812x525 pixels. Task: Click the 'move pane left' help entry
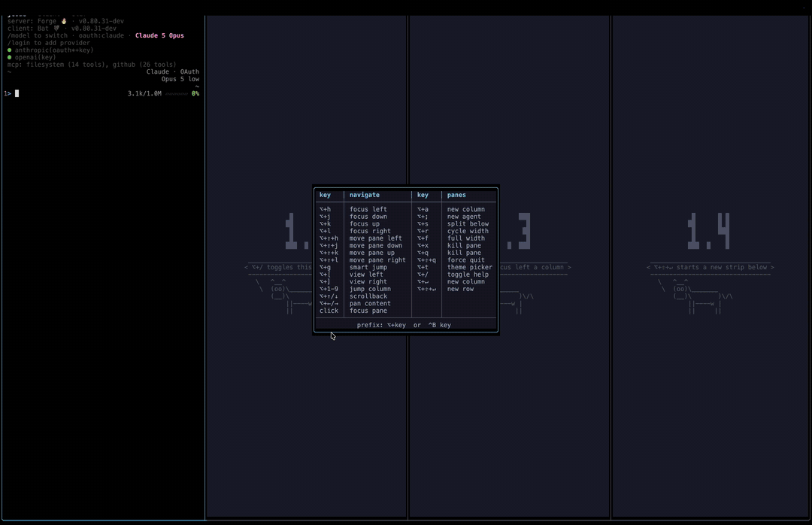click(x=375, y=238)
